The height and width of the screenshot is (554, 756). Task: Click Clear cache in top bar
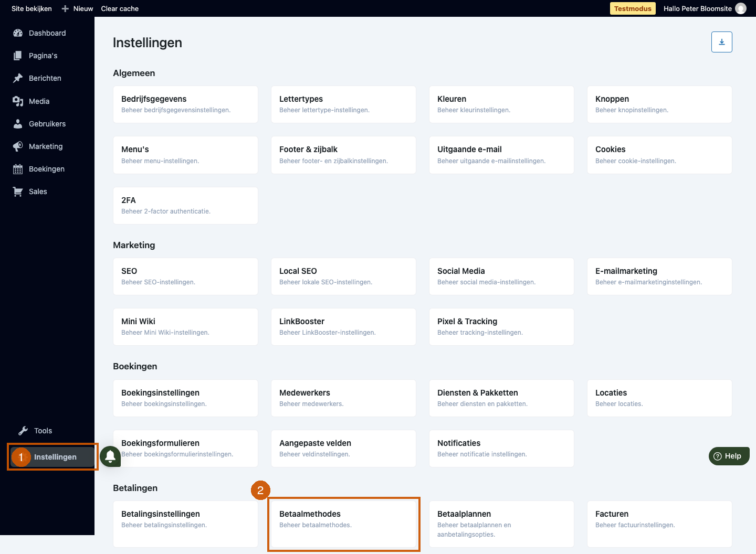[x=120, y=8]
